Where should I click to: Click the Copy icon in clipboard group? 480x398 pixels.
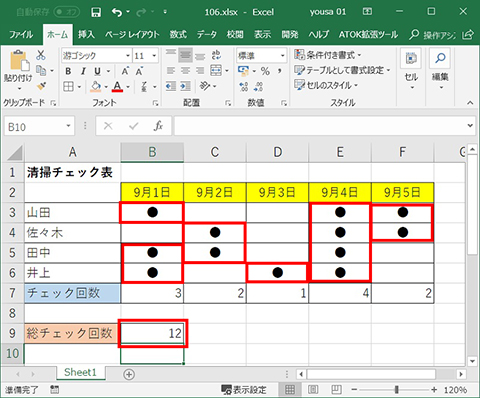click(41, 70)
